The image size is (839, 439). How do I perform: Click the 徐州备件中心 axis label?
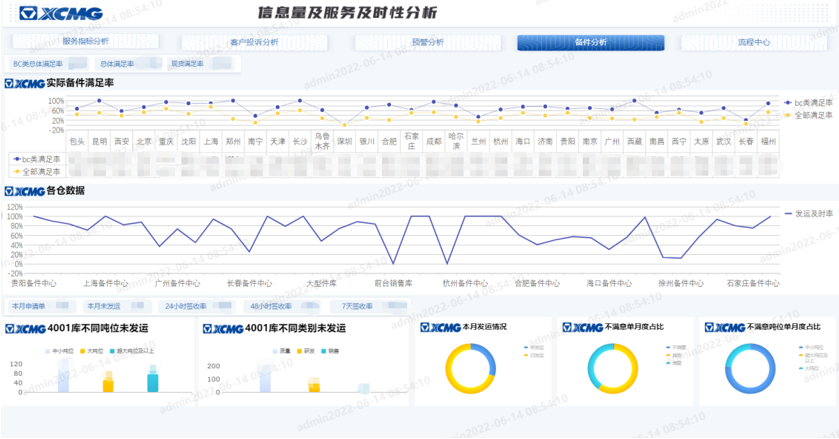681,283
